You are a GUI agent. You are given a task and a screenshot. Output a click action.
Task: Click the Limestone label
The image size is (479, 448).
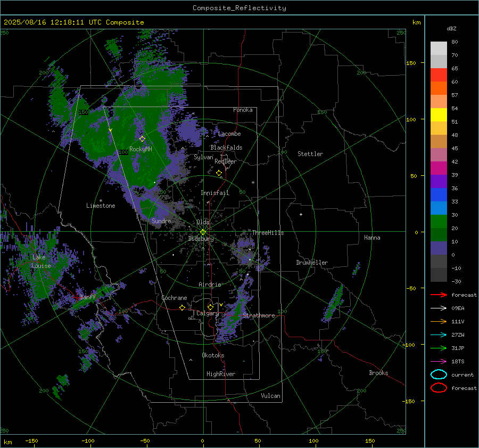[x=101, y=206]
